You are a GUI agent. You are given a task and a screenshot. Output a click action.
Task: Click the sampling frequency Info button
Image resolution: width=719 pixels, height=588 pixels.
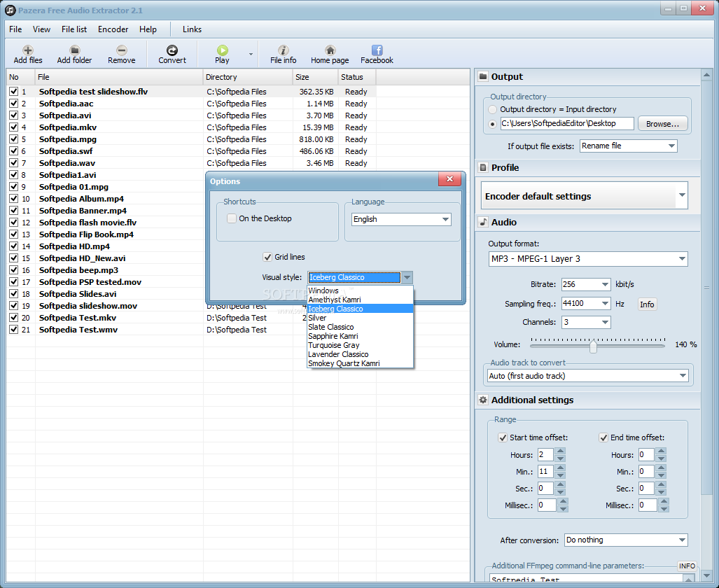coord(647,304)
